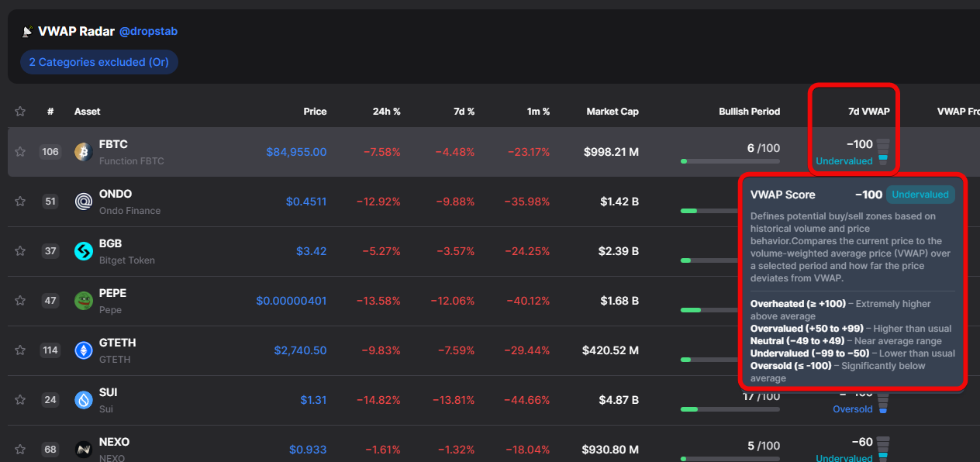Click the VWAP Radar satellite icon
This screenshot has width=980, height=462.
[27, 32]
